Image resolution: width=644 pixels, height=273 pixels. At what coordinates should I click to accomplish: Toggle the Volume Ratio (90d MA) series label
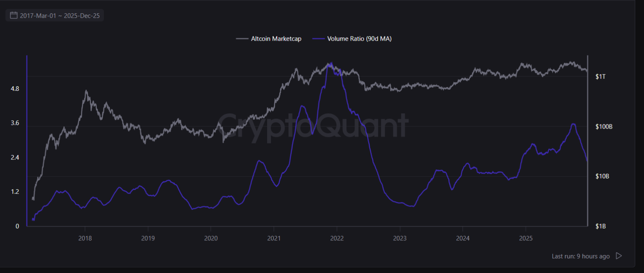coord(359,39)
